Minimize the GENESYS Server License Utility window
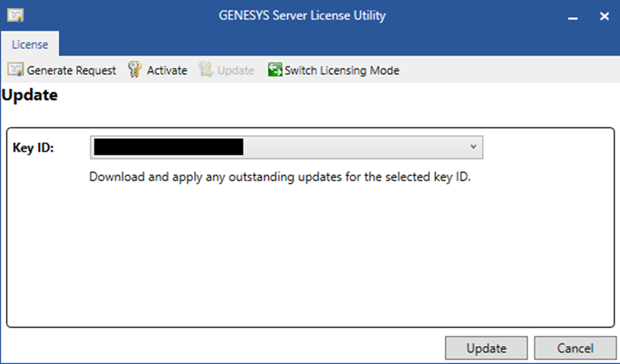The width and height of the screenshot is (620, 364). pyautogui.click(x=572, y=16)
